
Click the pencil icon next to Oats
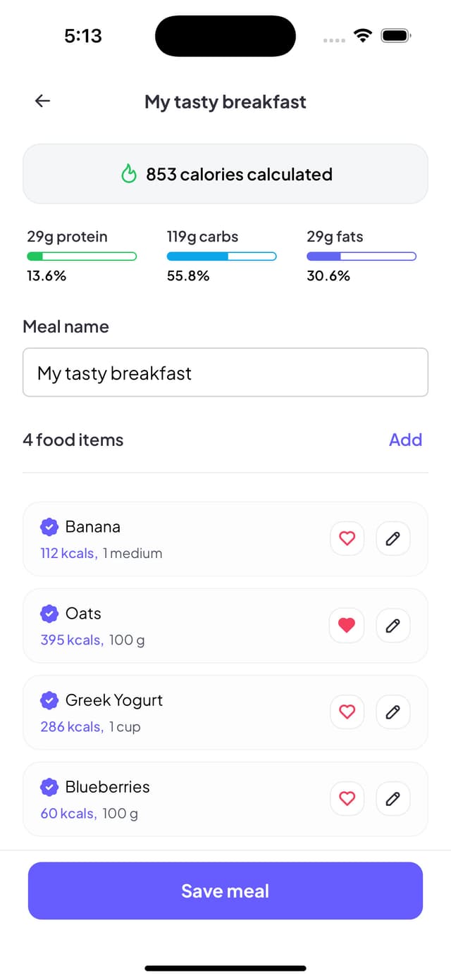tap(393, 625)
